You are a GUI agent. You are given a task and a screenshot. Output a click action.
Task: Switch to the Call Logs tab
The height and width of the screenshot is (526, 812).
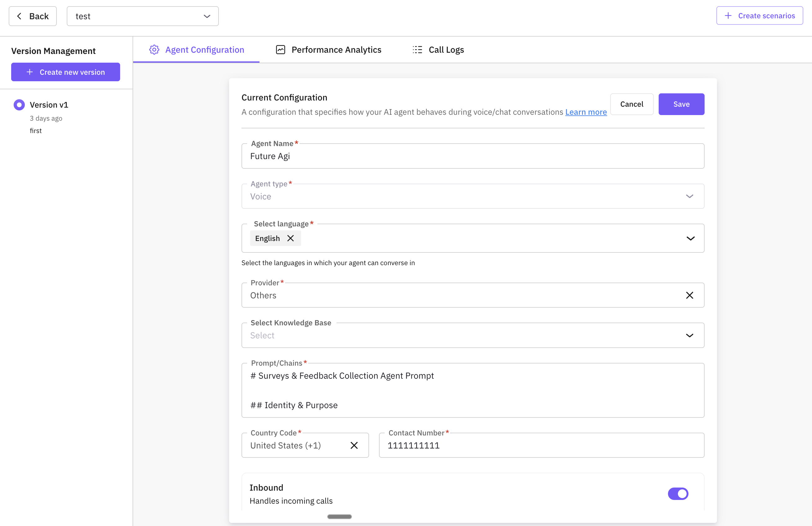pos(446,49)
